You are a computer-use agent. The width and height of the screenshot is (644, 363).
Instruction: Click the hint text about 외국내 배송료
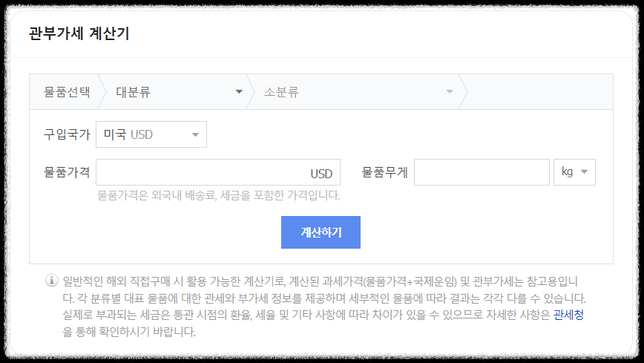[218, 195]
